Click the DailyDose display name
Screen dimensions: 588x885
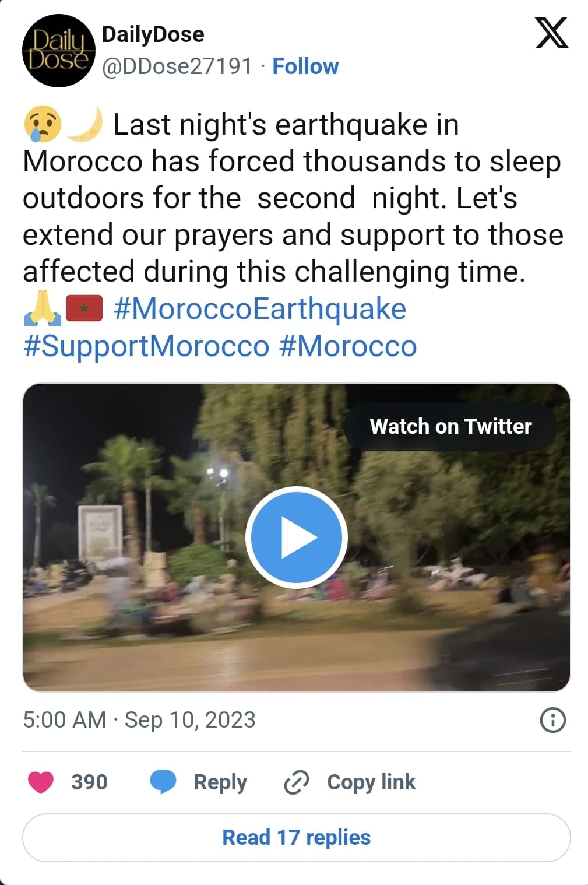(x=153, y=34)
